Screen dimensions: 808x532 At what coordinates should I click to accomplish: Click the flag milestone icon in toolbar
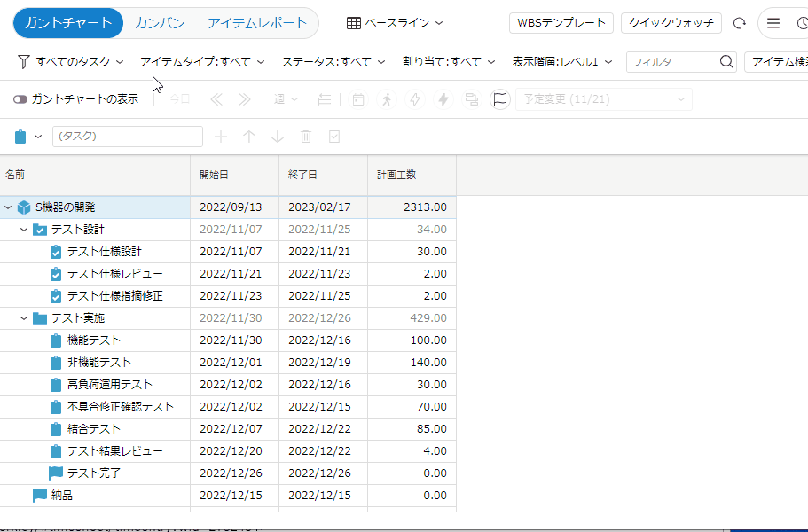[500, 99]
